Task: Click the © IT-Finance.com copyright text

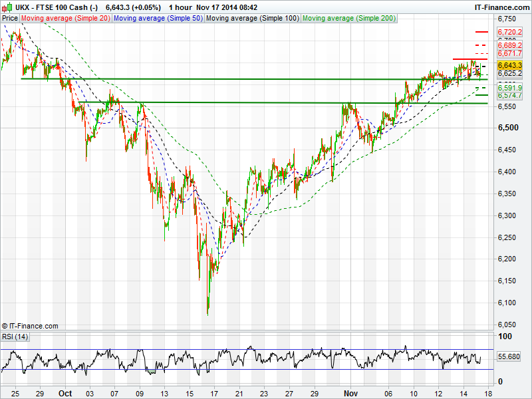Action: click(x=30, y=326)
